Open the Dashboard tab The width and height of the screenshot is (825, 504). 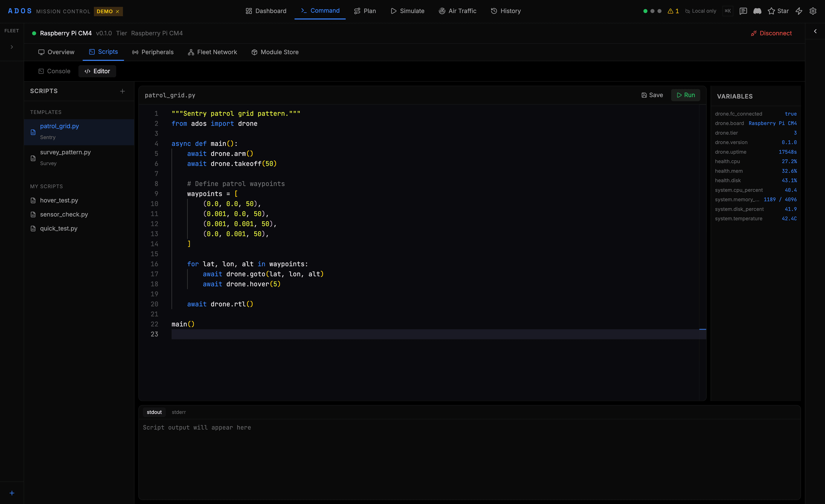pos(266,11)
